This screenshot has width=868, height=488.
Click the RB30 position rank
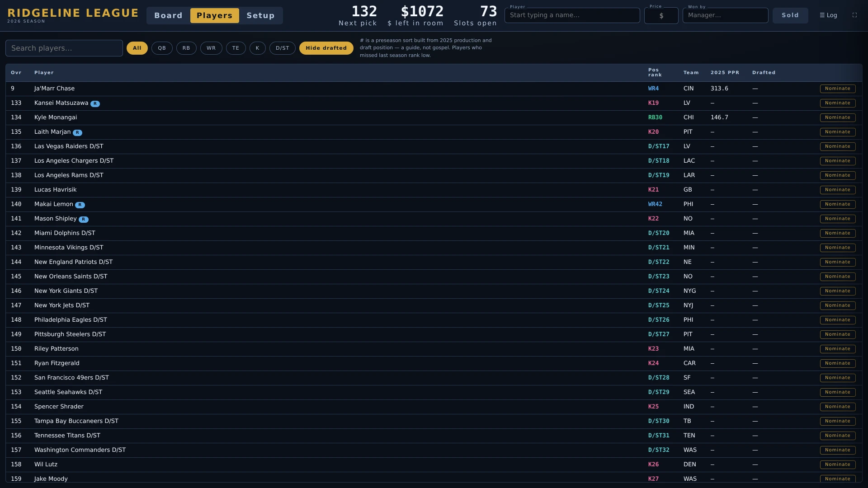pyautogui.click(x=655, y=117)
